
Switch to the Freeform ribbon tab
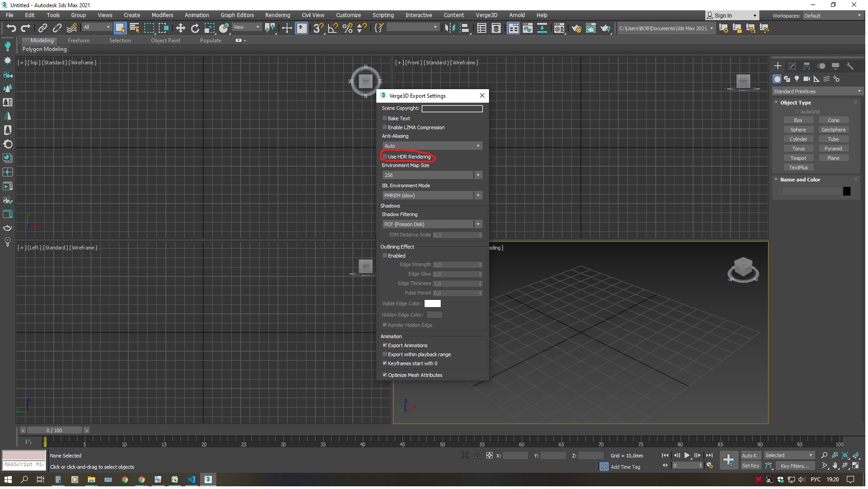pyautogui.click(x=79, y=41)
